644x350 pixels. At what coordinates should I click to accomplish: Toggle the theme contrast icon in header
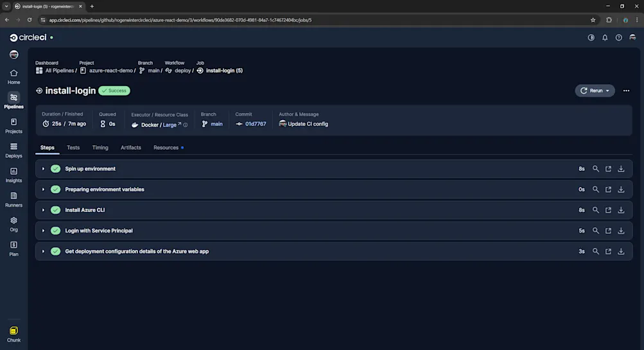[591, 37]
